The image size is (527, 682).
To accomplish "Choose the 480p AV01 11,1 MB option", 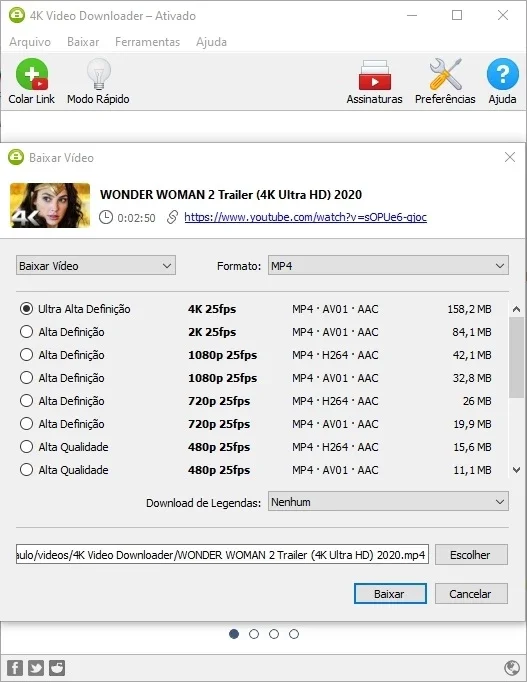I will click(x=27, y=470).
